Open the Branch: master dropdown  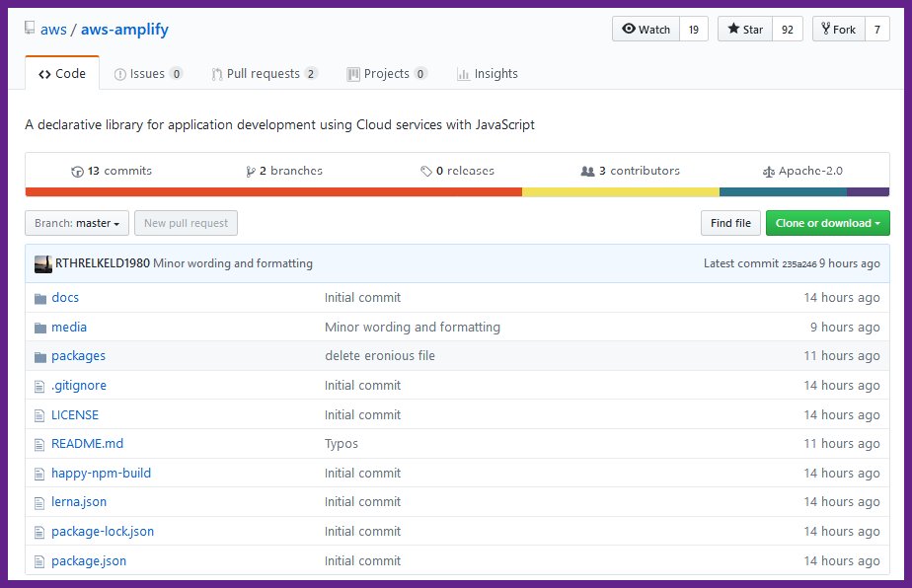pyautogui.click(x=77, y=223)
